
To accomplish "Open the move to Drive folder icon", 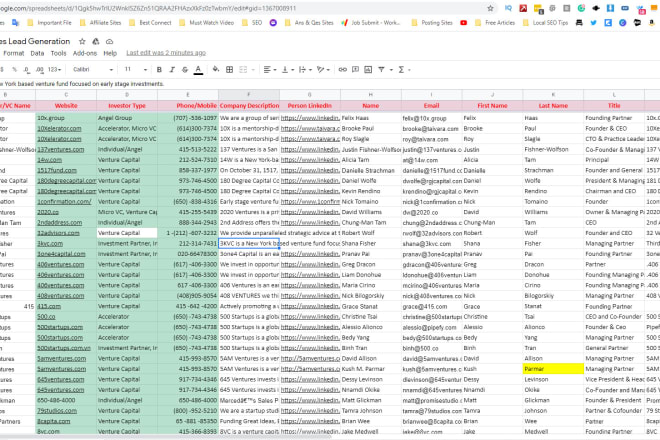I will pos(96,41).
